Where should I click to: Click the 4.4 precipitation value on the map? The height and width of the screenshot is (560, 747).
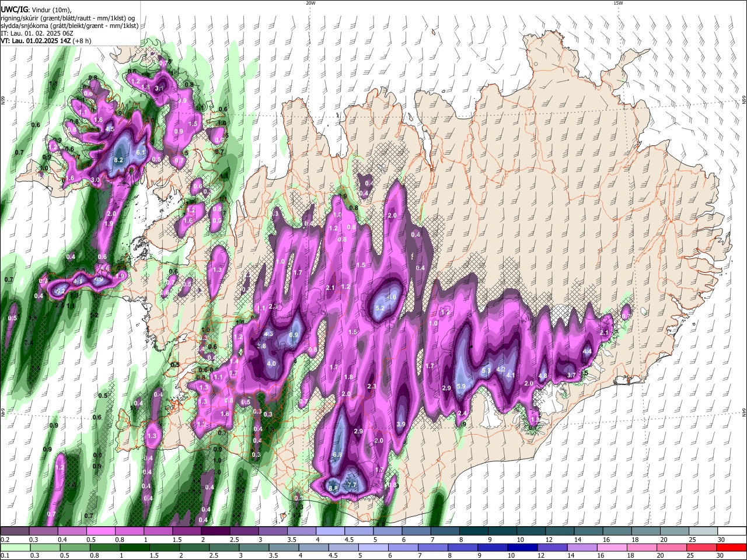click(x=588, y=351)
